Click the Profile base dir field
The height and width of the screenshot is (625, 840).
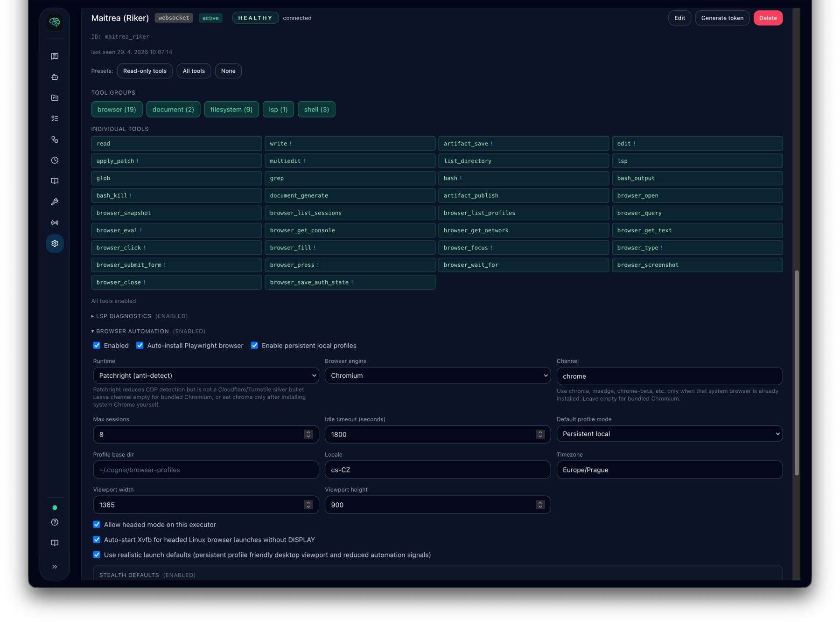click(x=206, y=470)
